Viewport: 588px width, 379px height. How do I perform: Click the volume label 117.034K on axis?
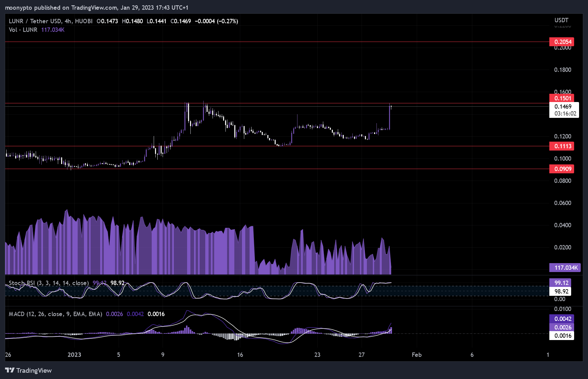[x=565, y=267]
